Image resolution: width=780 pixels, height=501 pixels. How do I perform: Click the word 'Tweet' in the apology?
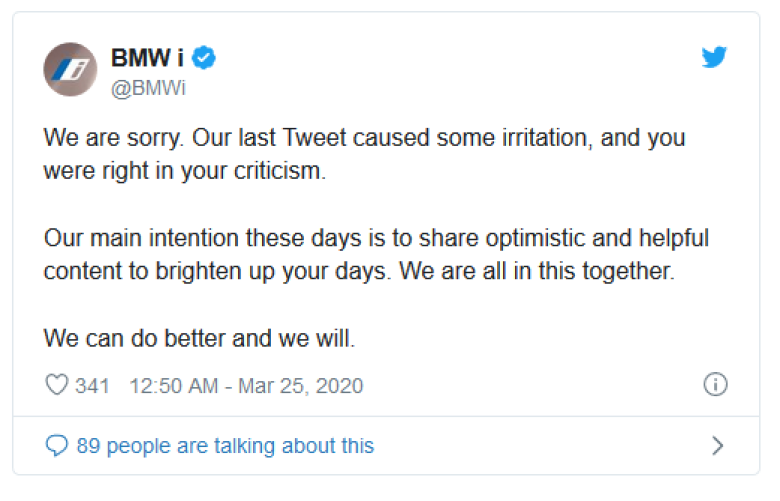click(x=314, y=138)
